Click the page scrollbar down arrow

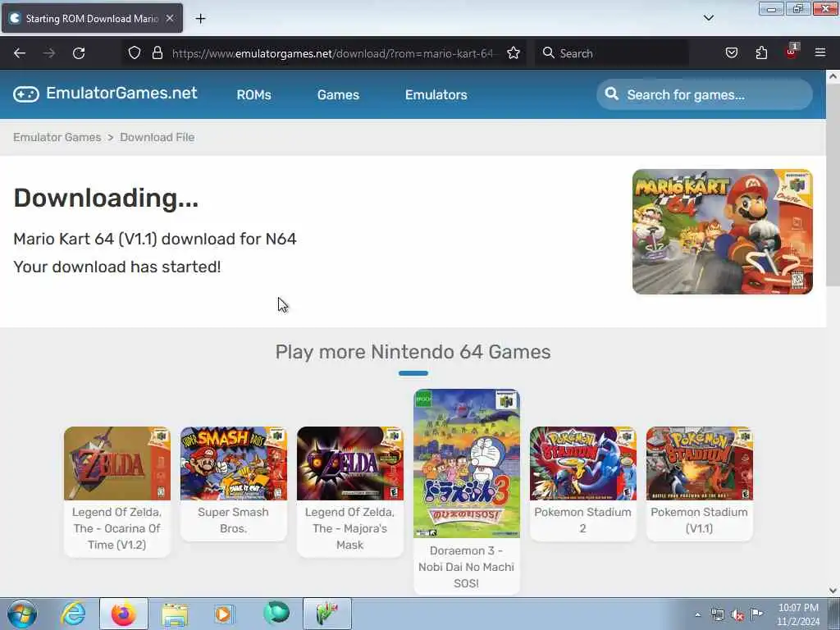833,591
